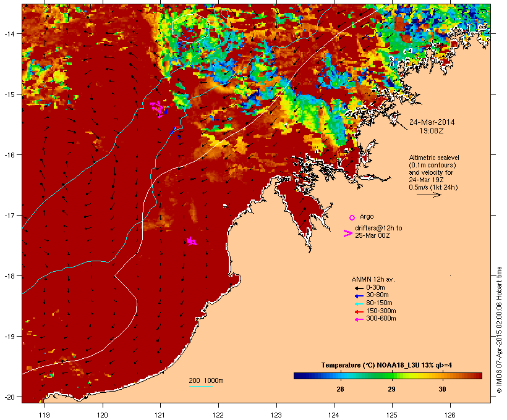Image resolution: width=507 pixels, height=420 pixels.
Task: Click the '200 1000m' isobath label
Action: click(206, 380)
